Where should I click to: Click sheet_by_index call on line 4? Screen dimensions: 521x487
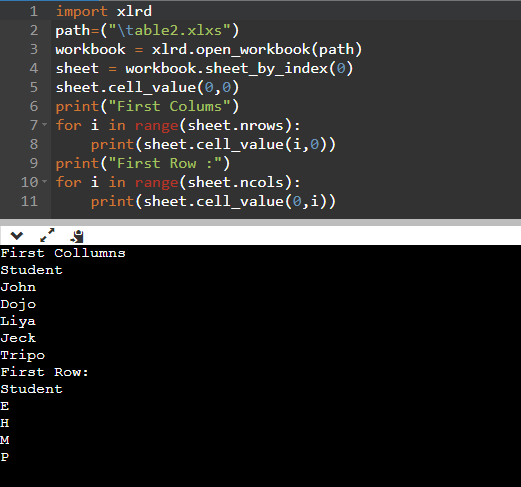click(x=267, y=69)
